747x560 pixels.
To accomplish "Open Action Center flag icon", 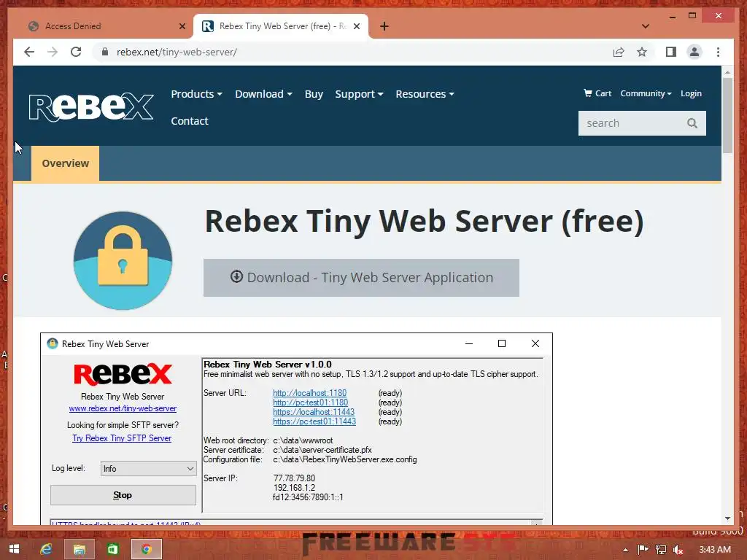I will [643, 550].
